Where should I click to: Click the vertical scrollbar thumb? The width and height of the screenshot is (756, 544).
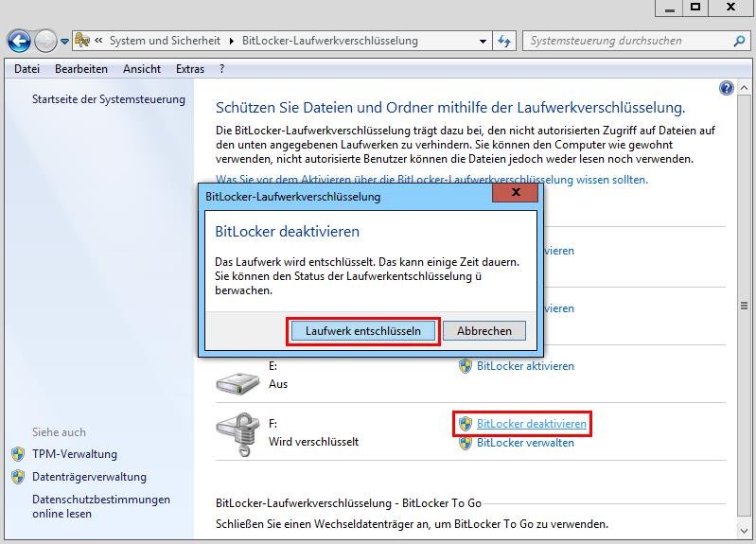point(744,306)
